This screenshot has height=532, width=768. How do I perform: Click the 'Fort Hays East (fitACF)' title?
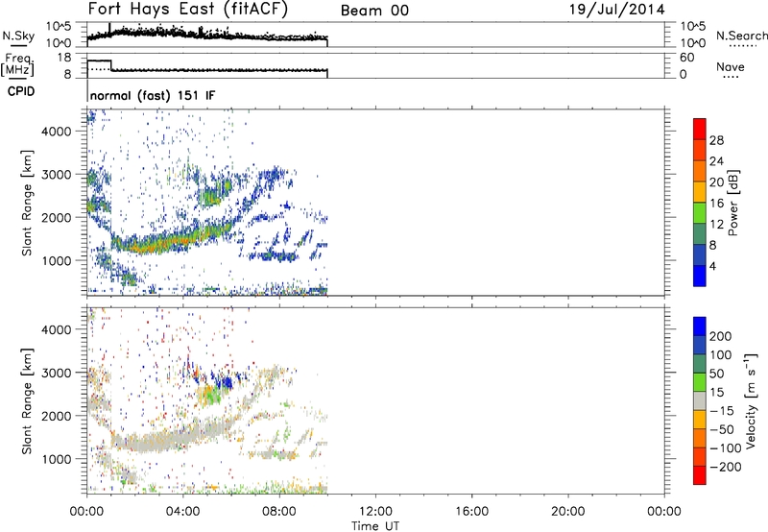[188, 9]
